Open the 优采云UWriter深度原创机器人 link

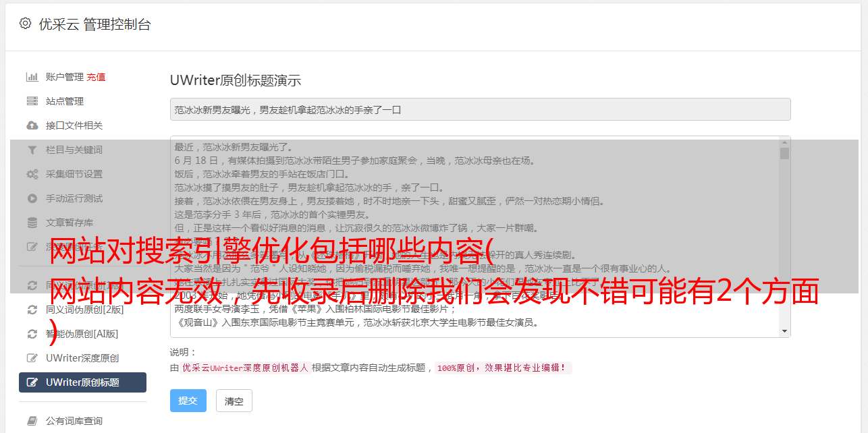(246, 368)
